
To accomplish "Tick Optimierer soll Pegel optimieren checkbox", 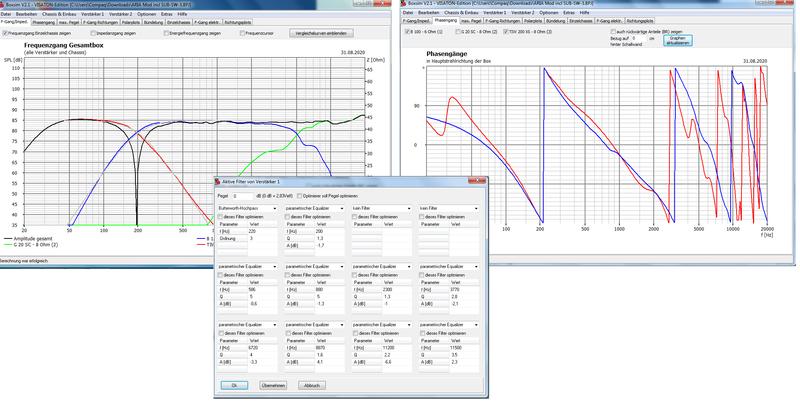I will [x=299, y=196].
